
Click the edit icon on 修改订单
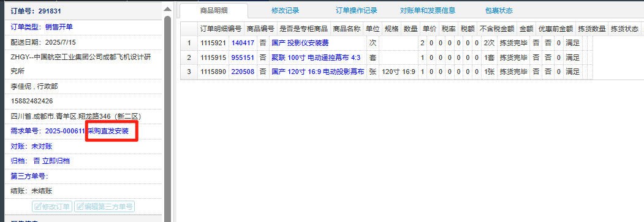click(x=38, y=207)
